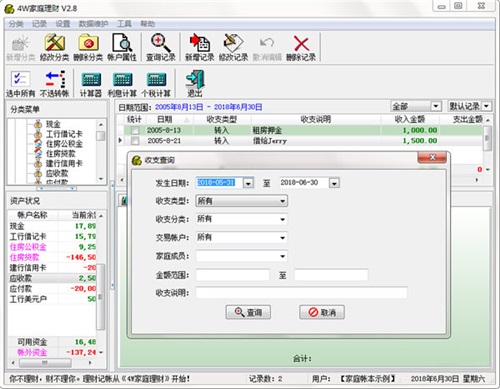This screenshot has height=389, width=500.
Task: Open the 设置 menu
Action: 63,24
